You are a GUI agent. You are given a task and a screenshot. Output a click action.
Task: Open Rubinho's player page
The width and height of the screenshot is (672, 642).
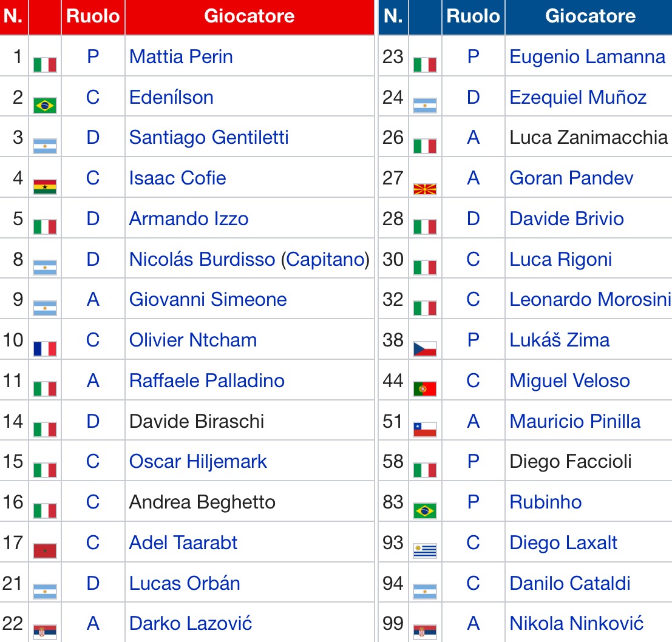[545, 502]
